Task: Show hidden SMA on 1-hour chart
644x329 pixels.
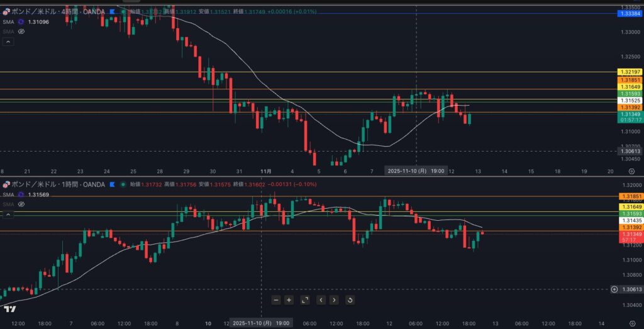Action: (21, 204)
